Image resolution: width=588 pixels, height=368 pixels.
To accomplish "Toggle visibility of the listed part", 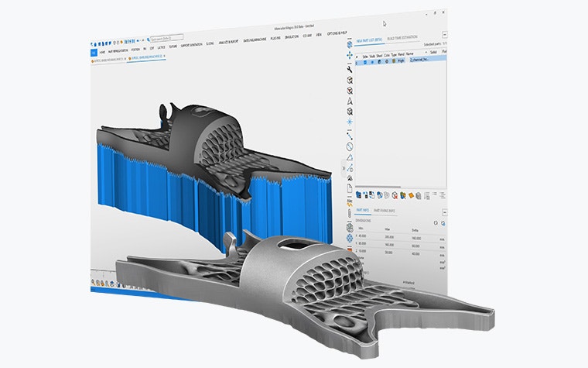I will click(x=372, y=62).
